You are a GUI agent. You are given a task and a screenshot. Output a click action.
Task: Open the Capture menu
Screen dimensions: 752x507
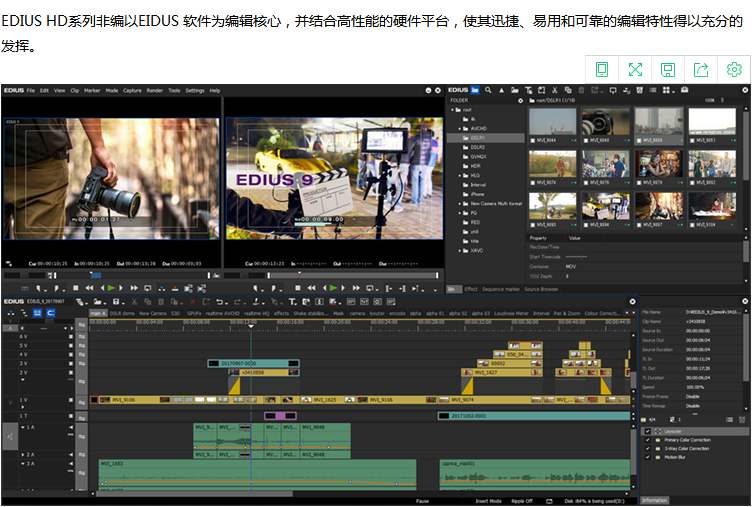click(132, 90)
